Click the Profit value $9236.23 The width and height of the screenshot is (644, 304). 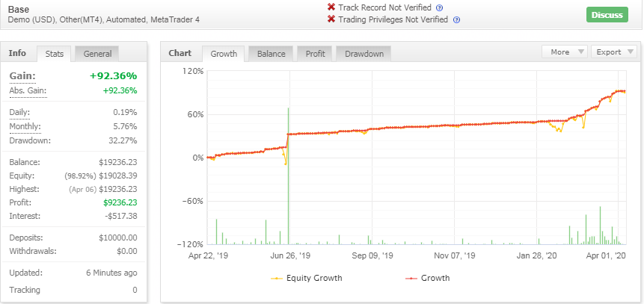[x=120, y=202]
